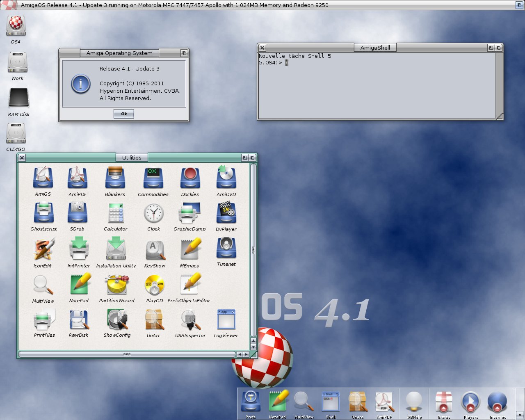
Task: Click AmigaShell window depth gadget
Action: point(499,48)
